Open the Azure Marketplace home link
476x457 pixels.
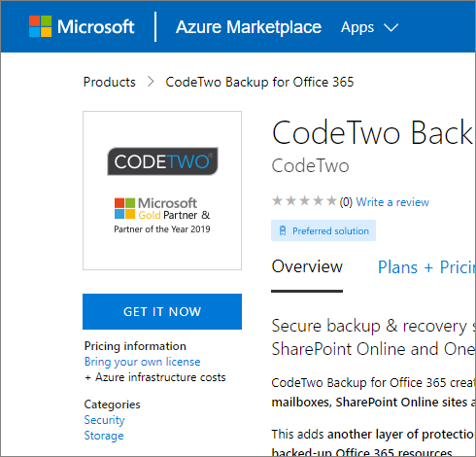click(x=249, y=26)
